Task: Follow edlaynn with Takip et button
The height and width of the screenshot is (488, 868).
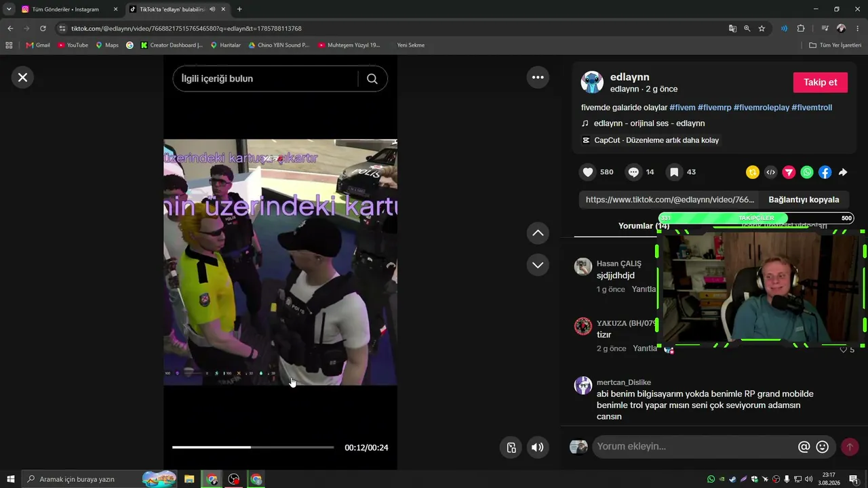Action: click(x=821, y=82)
